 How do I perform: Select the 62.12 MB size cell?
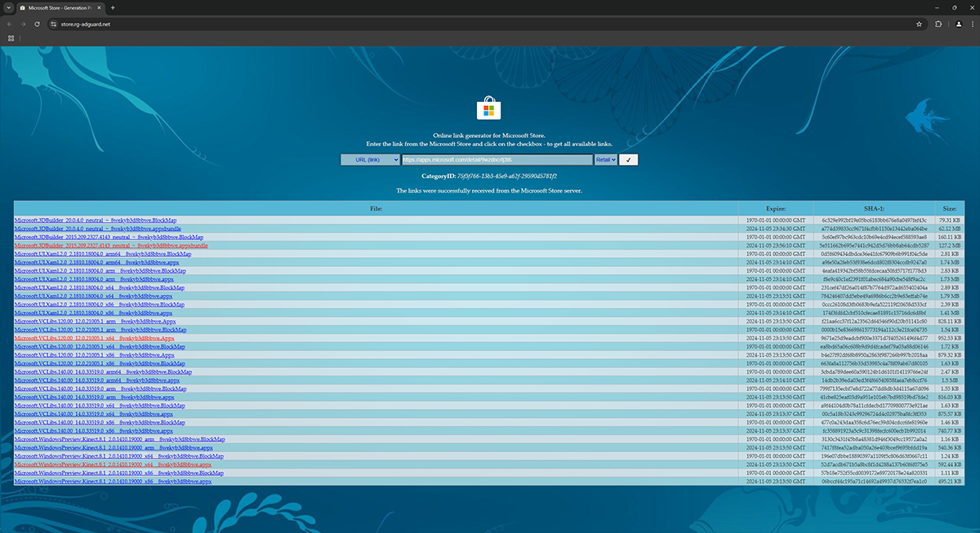[x=951, y=229]
